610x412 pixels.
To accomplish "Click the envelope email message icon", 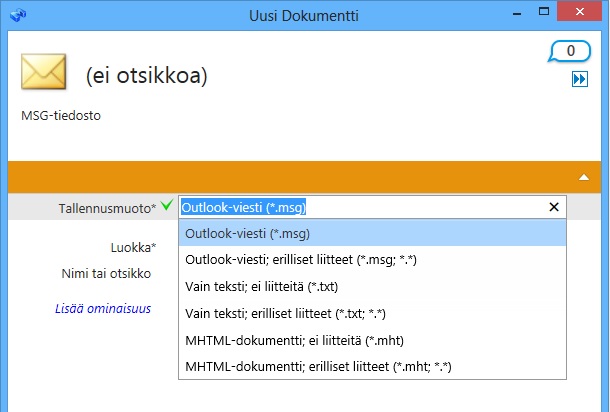I will pos(44,72).
